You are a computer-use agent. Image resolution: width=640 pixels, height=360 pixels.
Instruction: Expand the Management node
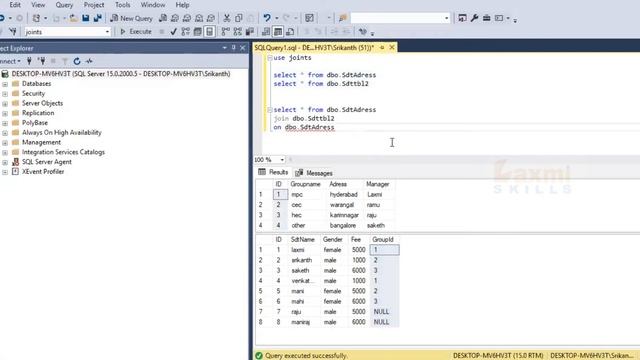5,143
